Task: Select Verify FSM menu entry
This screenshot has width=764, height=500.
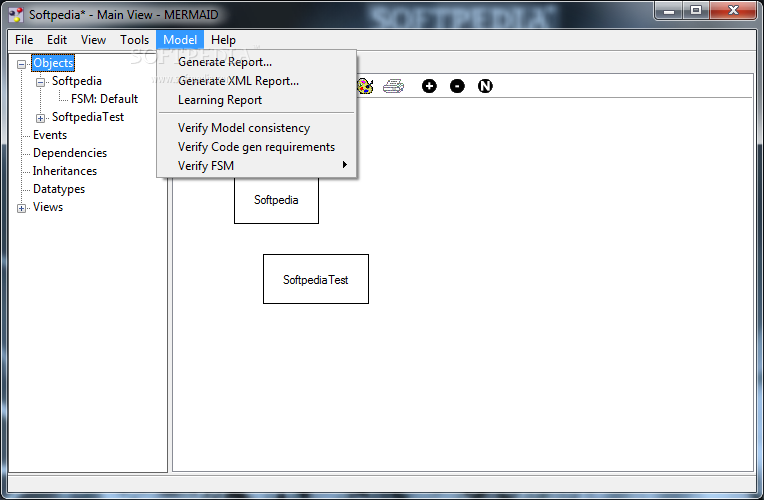Action: coord(256,166)
